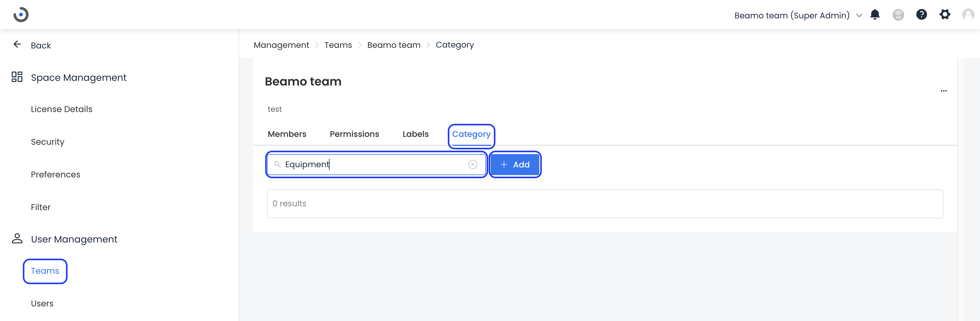Click the User Management section heading
Image resolution: width=980 pixels, height=321 pixels.
pos(74,240)
